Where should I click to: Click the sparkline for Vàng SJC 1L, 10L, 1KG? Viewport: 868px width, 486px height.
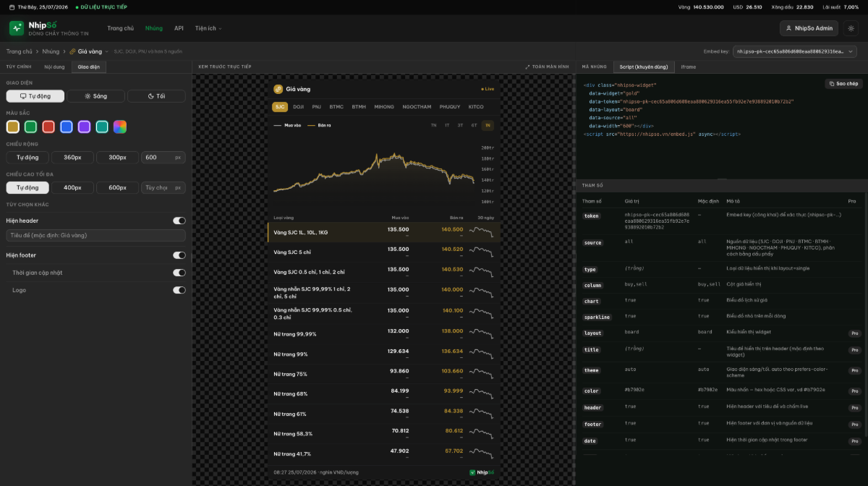481,231
